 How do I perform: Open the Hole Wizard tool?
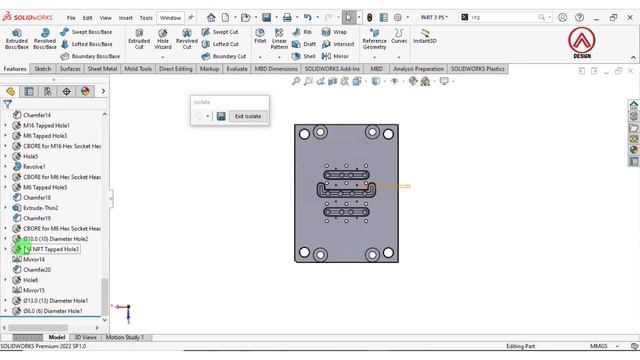click(x=163, y=39)
